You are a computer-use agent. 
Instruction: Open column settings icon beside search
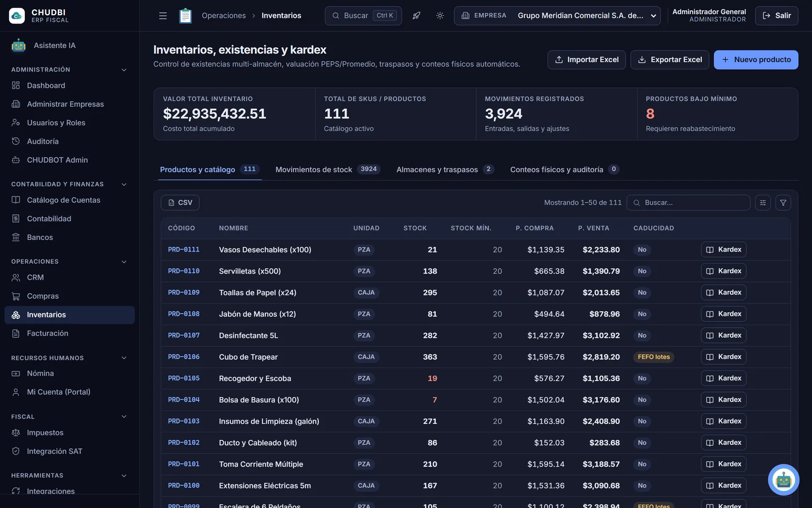[763, 203]
